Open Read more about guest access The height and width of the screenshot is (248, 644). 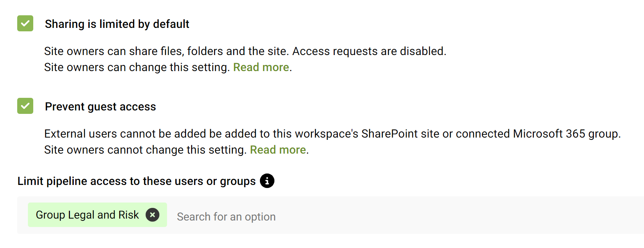coord(277,149)
